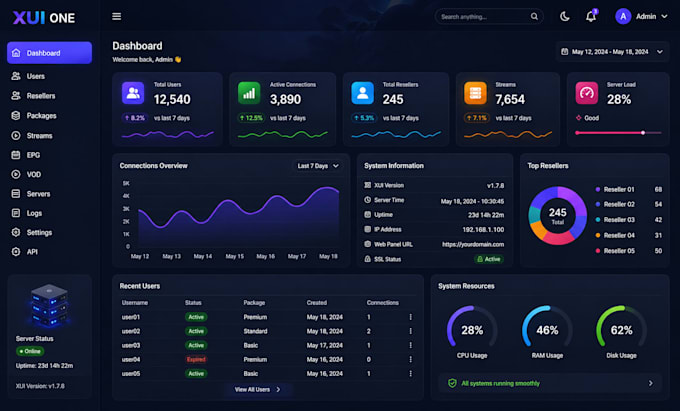Expand the All systems running smoothly arrow
The width and height of the screenshot is (680, 411).
pyautogui.click(x=651, y=383)
